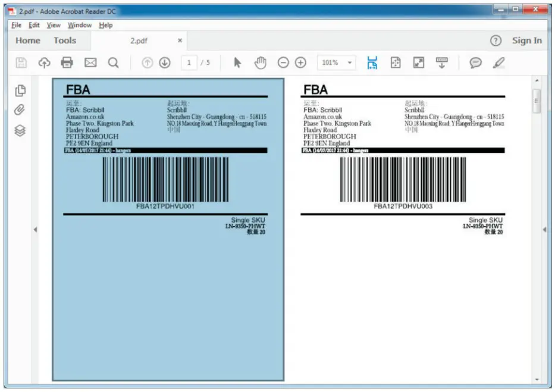
Task: Click the Print file icon
Action: point(67,62)
